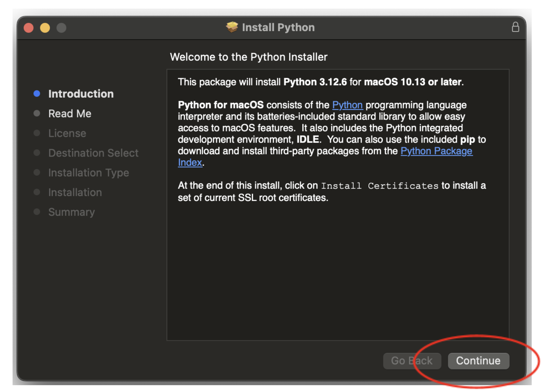The image size is (545, 392).
Task: Click the lock icon in the title bar
Action: [515, 27]
